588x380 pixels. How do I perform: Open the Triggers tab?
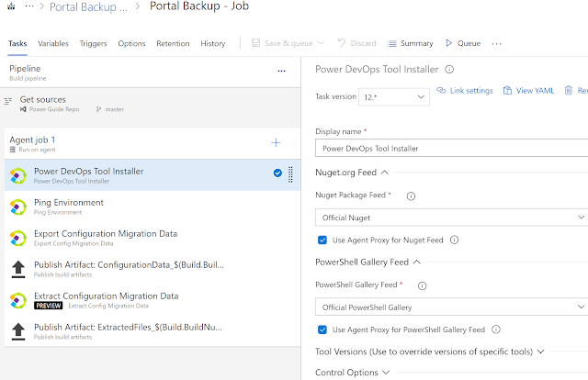[x=93, y=43]
